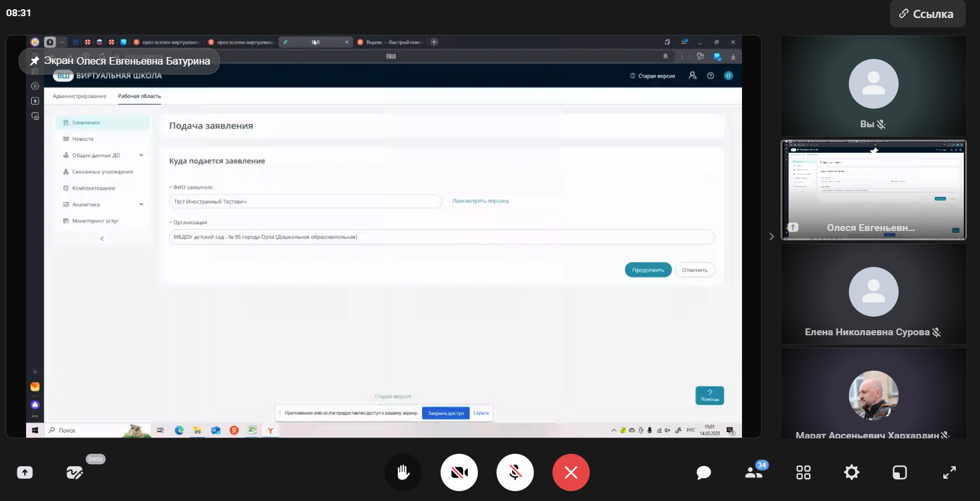Open the beta drawing tool
The width and height of the screenshot is (980, 501).
[x=75, y=472]
